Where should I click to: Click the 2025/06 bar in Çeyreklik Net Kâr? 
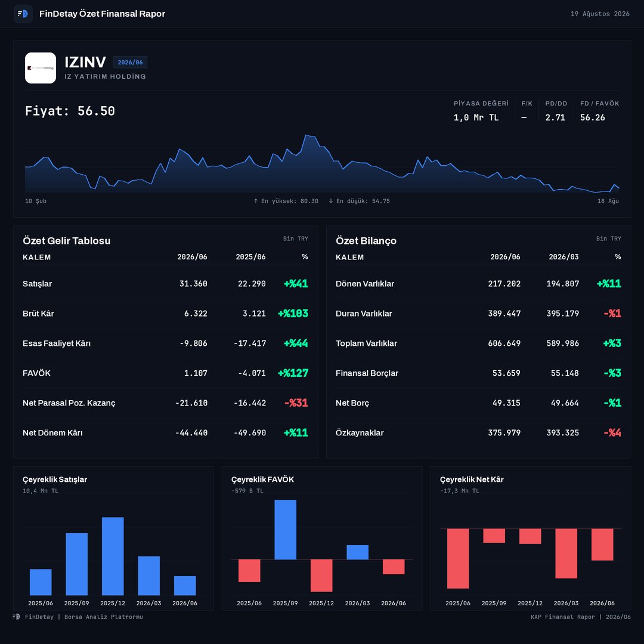tap(458, 559)
